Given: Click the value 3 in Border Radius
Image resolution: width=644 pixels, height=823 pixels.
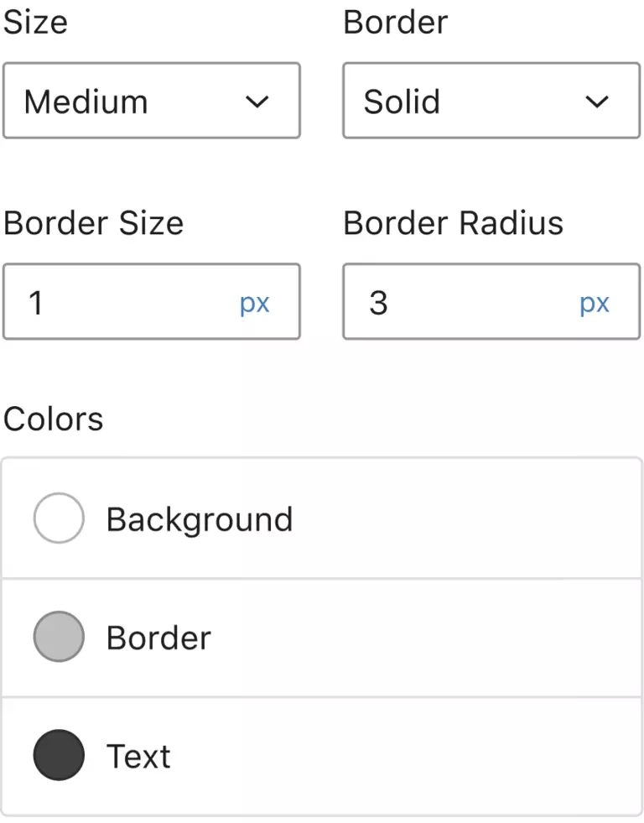Looking at the screenshot, I should (378, 303).
